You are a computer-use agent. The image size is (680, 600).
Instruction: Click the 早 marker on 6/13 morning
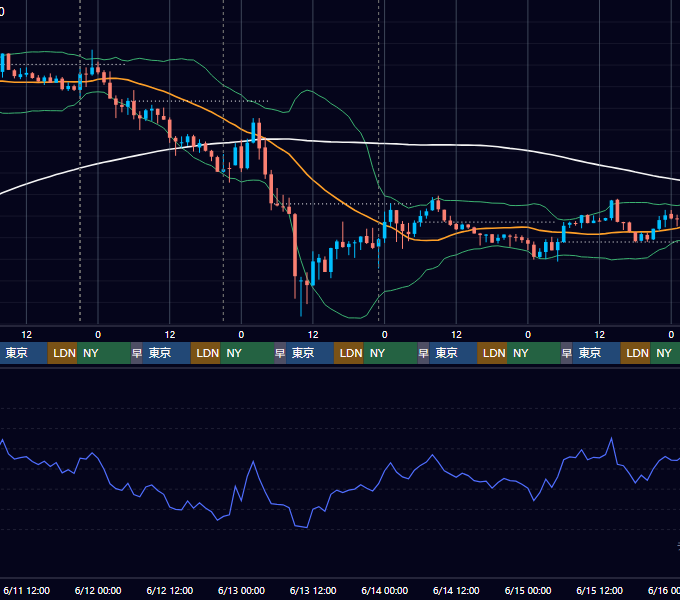280,353
